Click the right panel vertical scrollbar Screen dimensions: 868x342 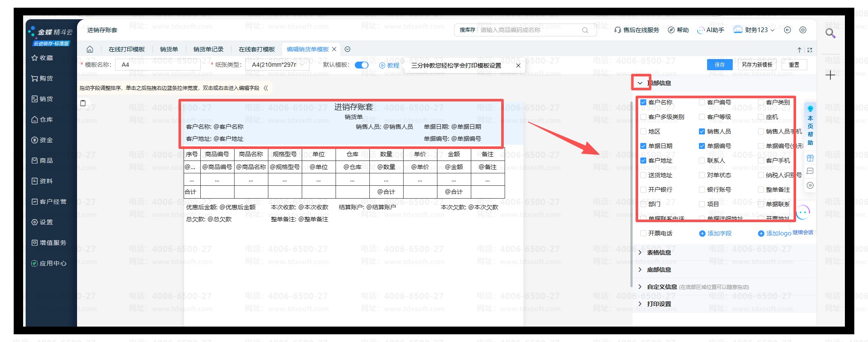click(x=631, y=193)
